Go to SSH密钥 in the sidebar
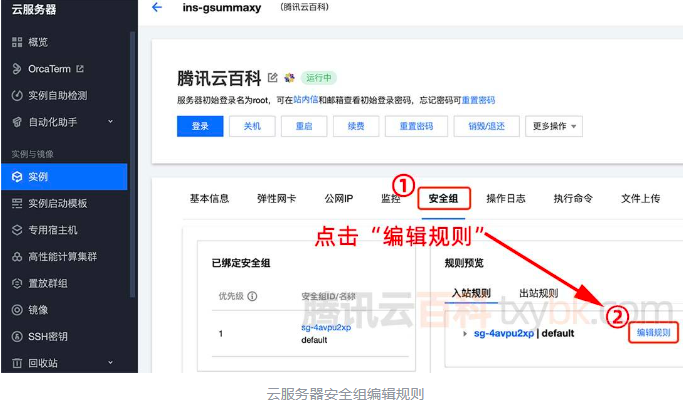This screenshot has width=683, height=410. pos(46,337)
